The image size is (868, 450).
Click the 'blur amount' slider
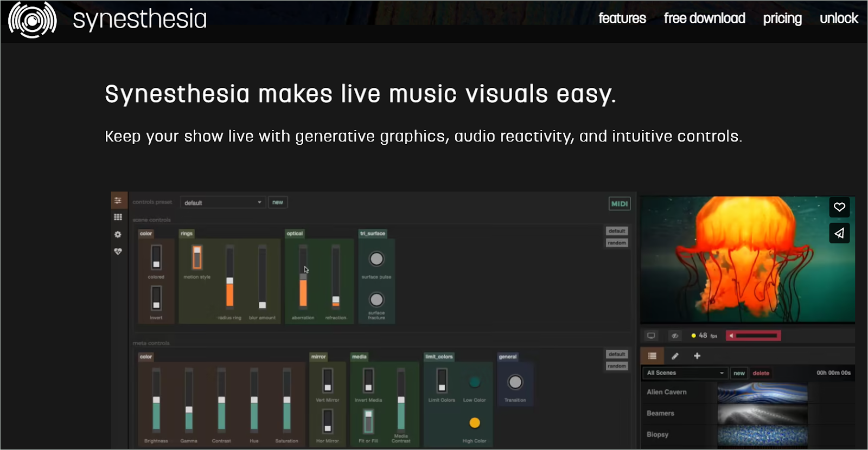point(263,277)
